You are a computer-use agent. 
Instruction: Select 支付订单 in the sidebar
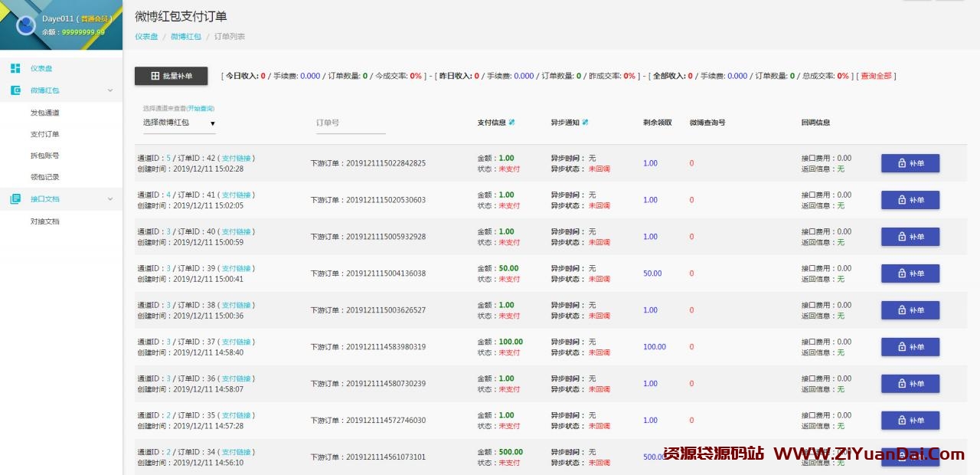click(x=45, y=134)
